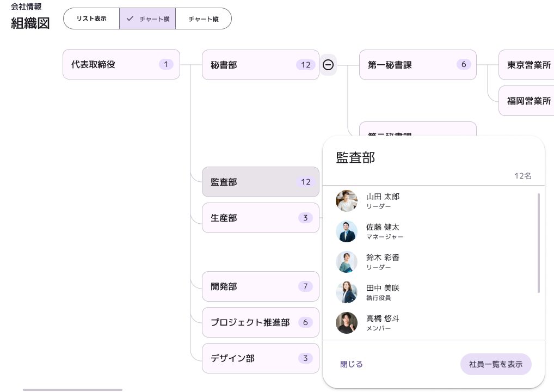The image size is (554, 392).
Task: Click 鈴木 彩香's avatar photo
Action: (346, 262)
